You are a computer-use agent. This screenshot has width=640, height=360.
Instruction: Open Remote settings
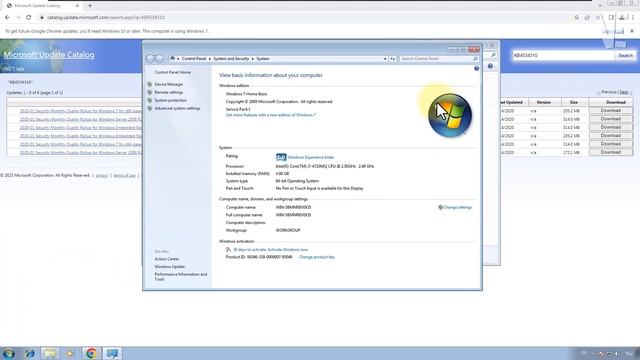169,92
